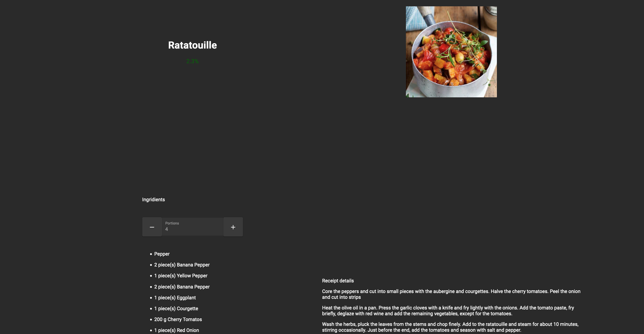The height and width of the screenshot is (334, 644).
Task: Click the Receipt details heading
Action: pos(338,281)
